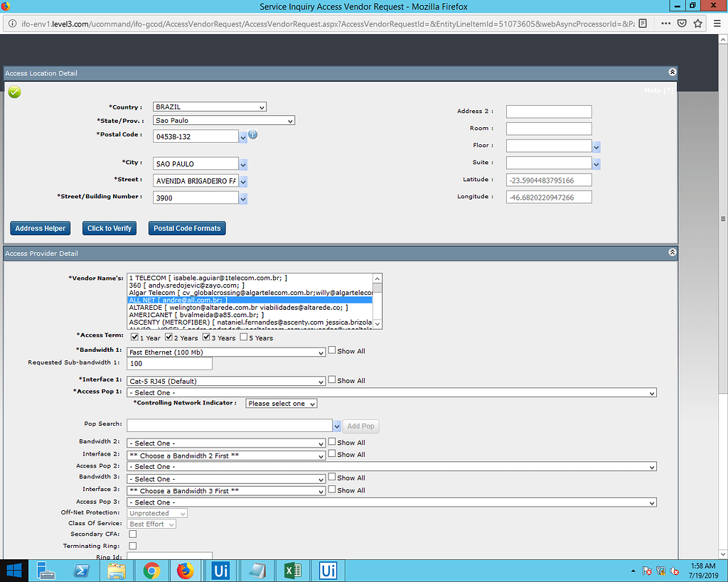The height and width of the screenshot is (582, 728).
Task: Collapse the Access Provider Detail section
Action: [672, 253]
